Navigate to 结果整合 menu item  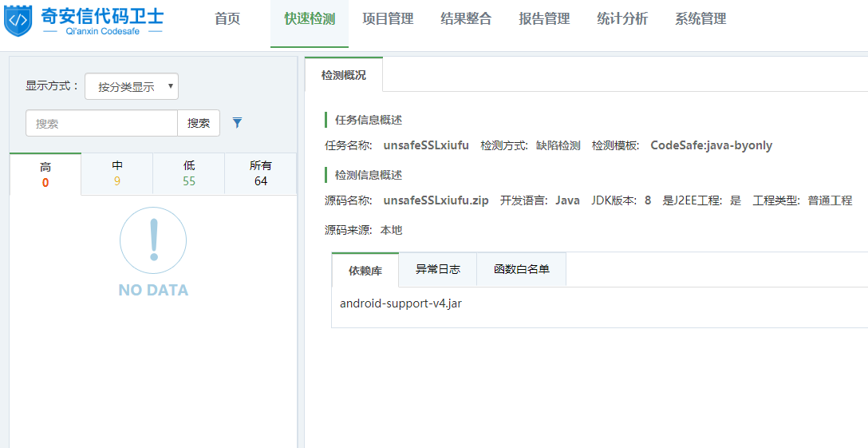pos(466,19)
